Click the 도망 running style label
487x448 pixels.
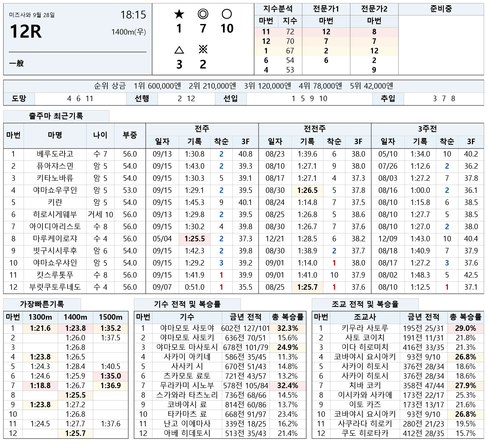pyautogui.click(x=19, y=99)
